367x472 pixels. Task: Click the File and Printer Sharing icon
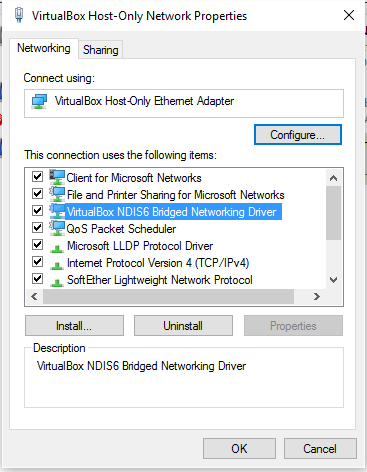tap(57, 194)
